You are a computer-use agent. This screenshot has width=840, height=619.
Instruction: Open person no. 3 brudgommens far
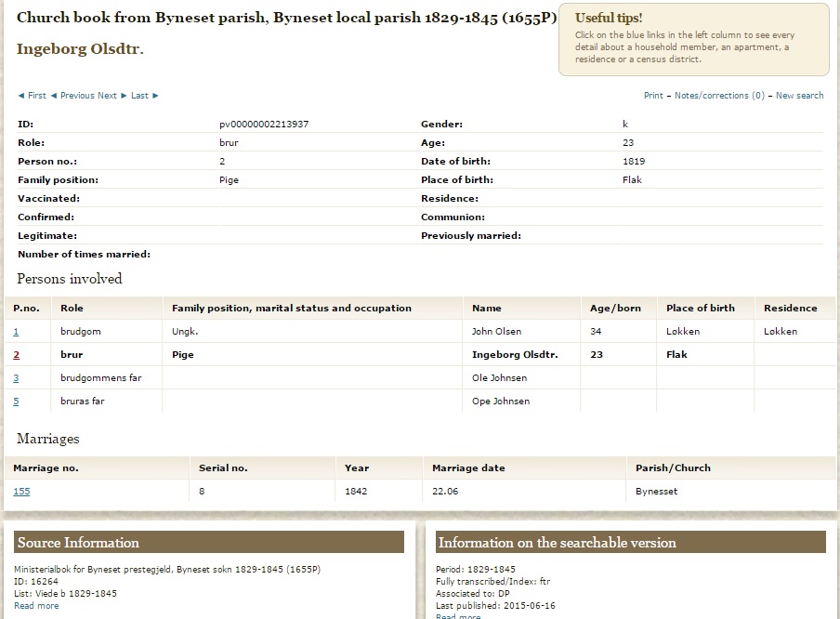point(16,378)
